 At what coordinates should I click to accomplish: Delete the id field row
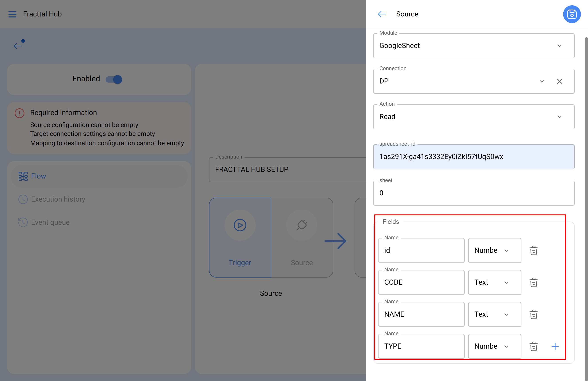click(533, 250)
